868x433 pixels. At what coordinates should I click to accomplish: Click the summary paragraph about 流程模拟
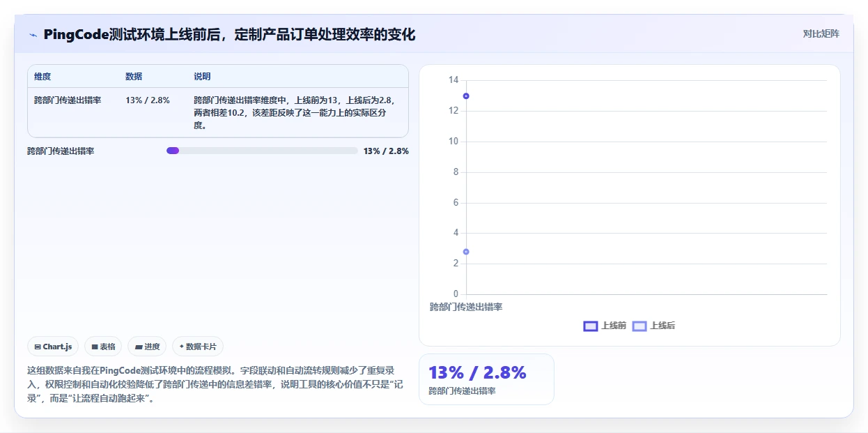(215, 384)
